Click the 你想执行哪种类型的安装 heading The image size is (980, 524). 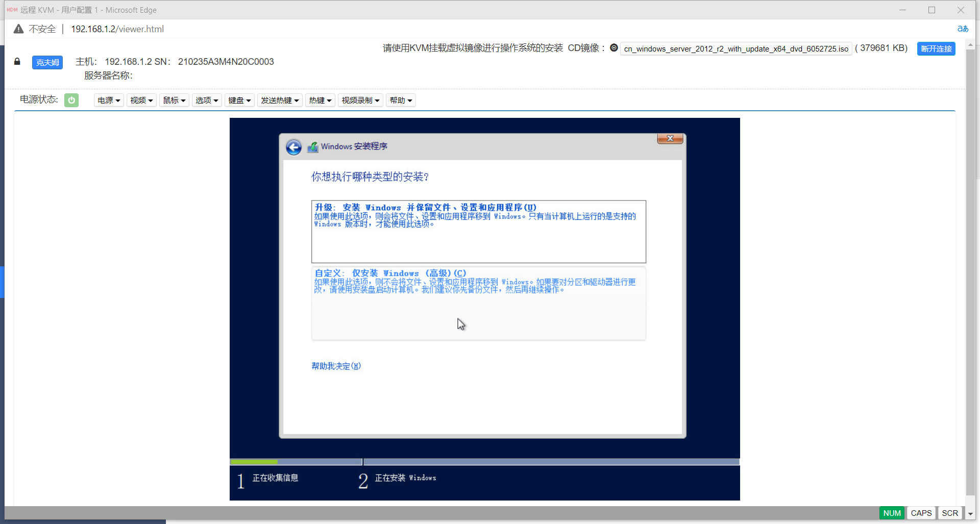pyautogui.click(x=370, y=177)
